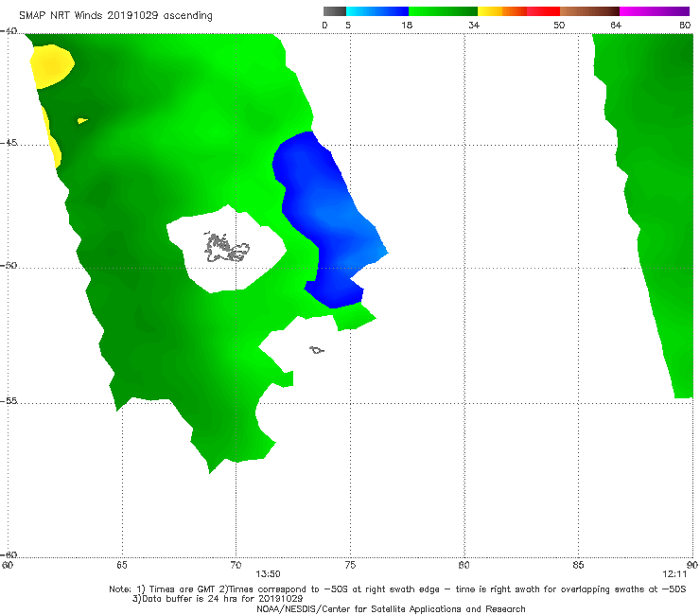
Task: Click the colorbar label '18'
Action: pyautogui.click(x=407, y=26)
